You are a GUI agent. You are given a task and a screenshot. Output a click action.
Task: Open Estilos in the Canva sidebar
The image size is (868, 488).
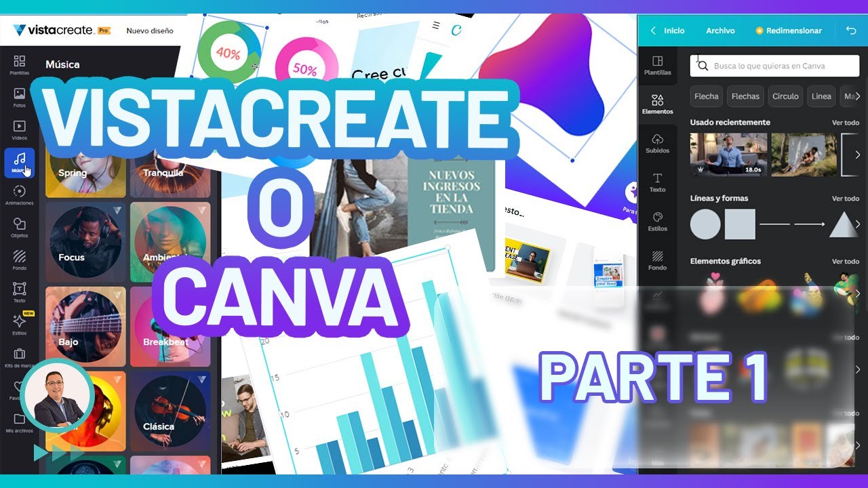pos(657,222)
